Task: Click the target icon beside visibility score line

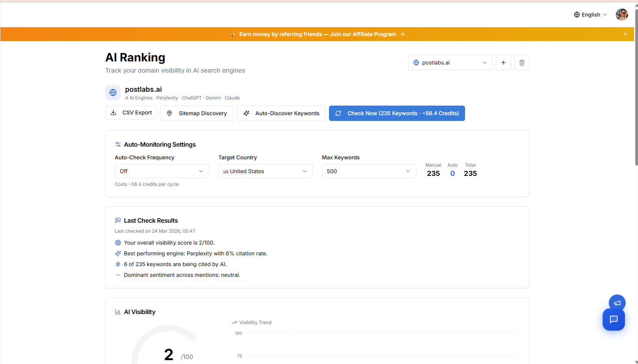Action: [x=118, y=243]
